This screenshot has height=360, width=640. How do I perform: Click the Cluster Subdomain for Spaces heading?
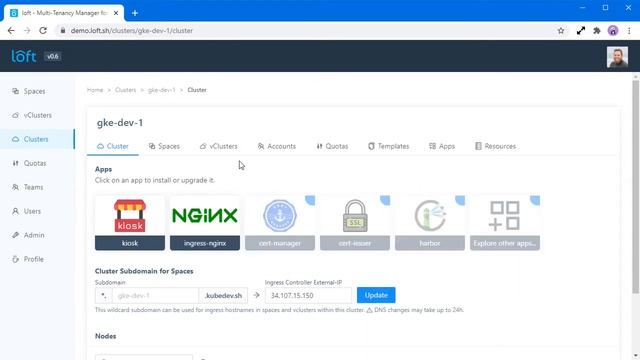click(144, 271)
